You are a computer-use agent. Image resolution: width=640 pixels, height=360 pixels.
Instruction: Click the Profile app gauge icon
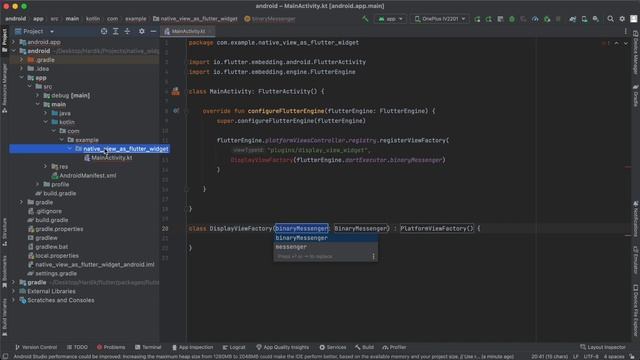[x=535, y=19]
